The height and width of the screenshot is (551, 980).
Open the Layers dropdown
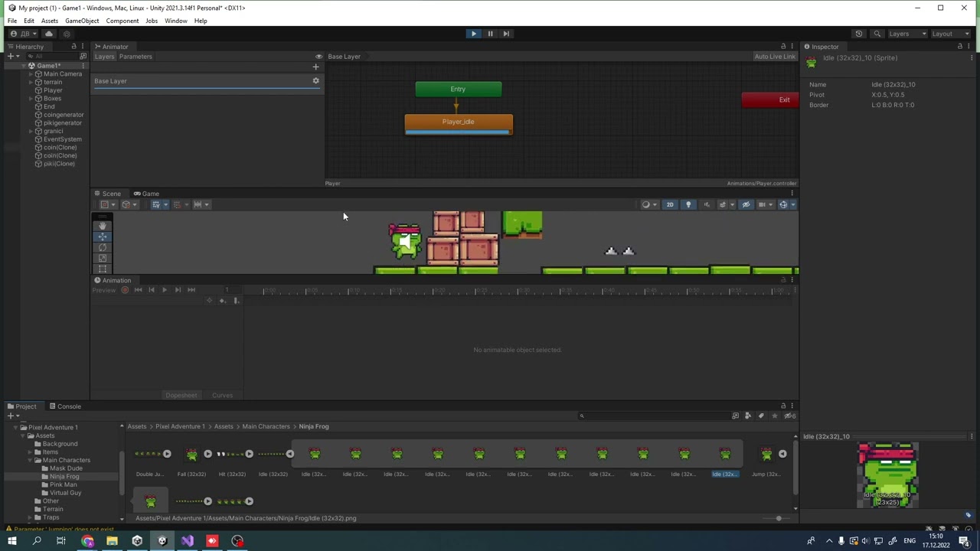tap(907, 34)
